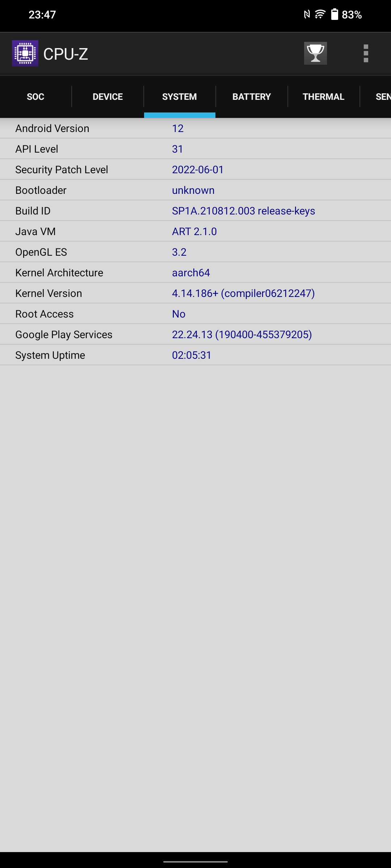This screenshot has height=868, width=391.
Task: Tap the battery status icon
Action: coord(335,14)
